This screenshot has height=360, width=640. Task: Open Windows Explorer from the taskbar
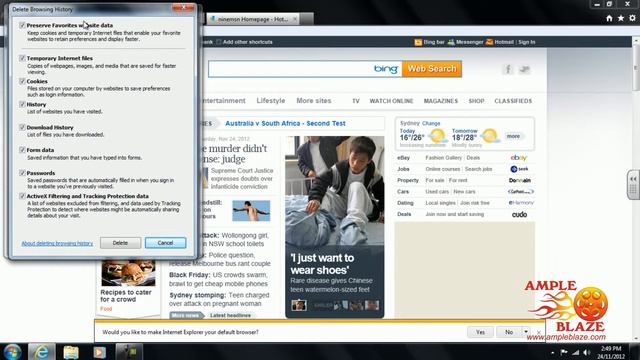(x=71, y=352)
